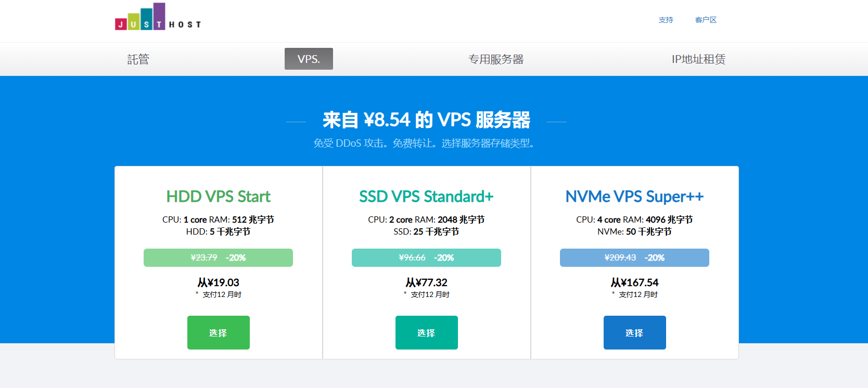Open the 客户区 client area link
Screen dimensions: 868x388
pyautogui.click(x=706, y=20)
